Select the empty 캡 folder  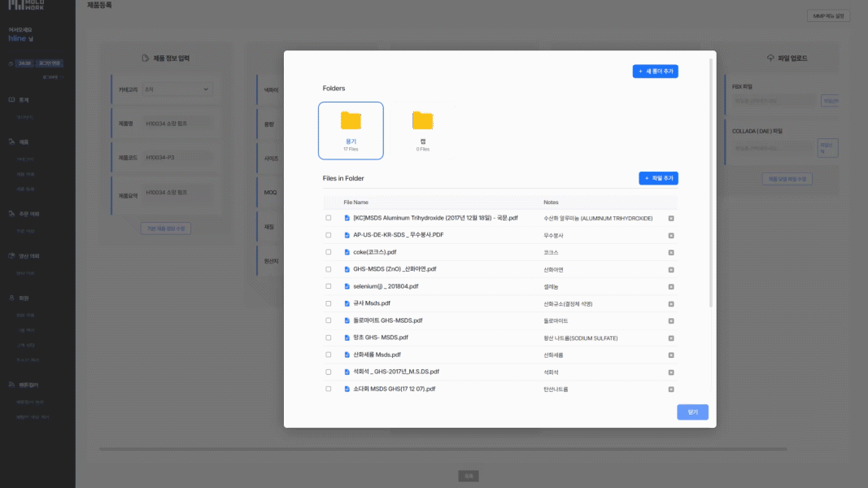(422, 130)
